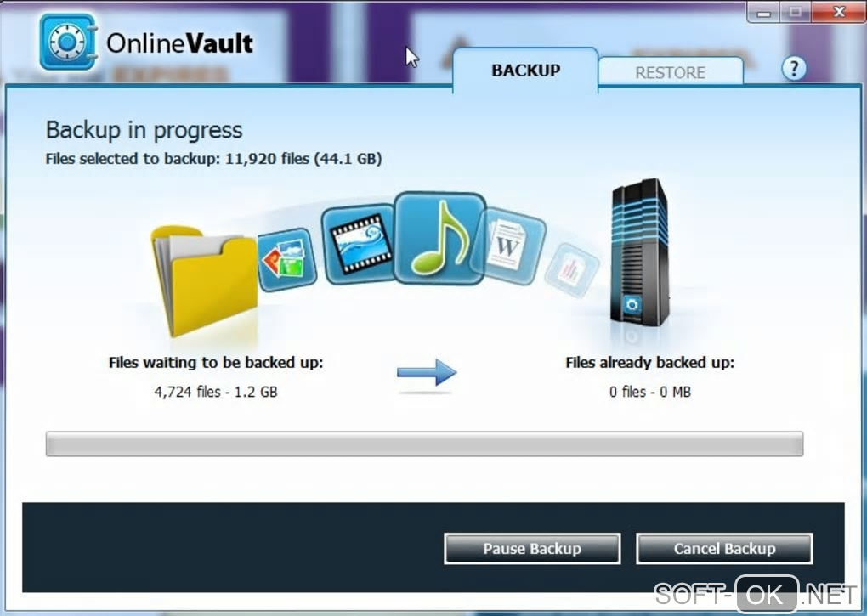Open the help question mark icon

pos(793,69)
